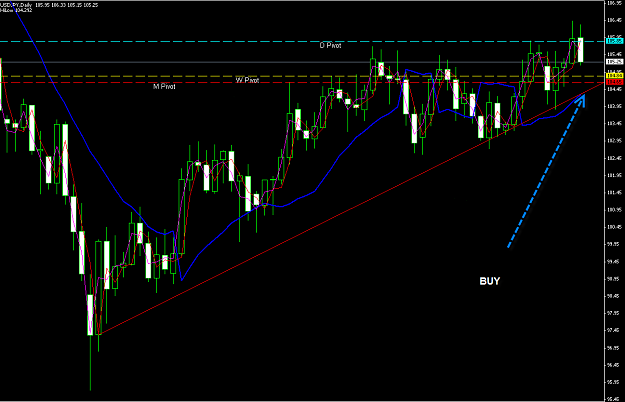The width and height of the screenshot is (625, 402).
Task: Click the W Pivot label
Action: tap(247, 80)
